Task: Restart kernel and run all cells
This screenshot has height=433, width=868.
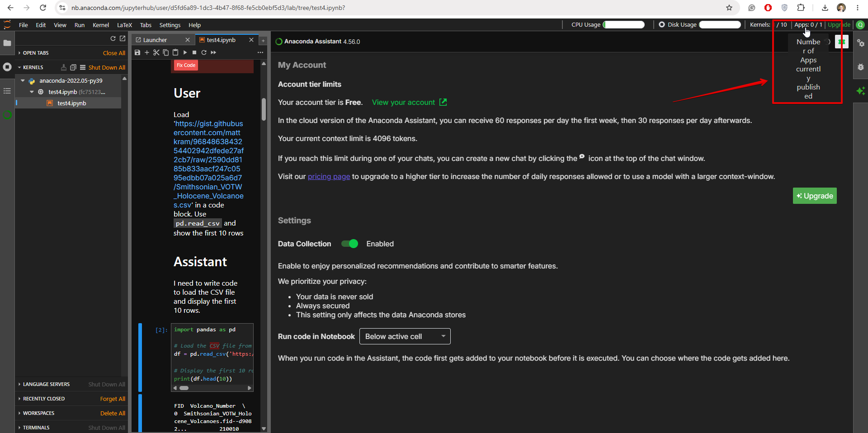Action: click(213, 52)
